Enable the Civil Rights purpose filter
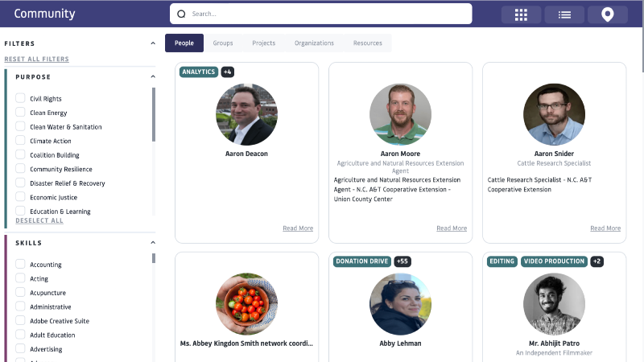Viewport: 644px width, 362px height. coord(21,99)
